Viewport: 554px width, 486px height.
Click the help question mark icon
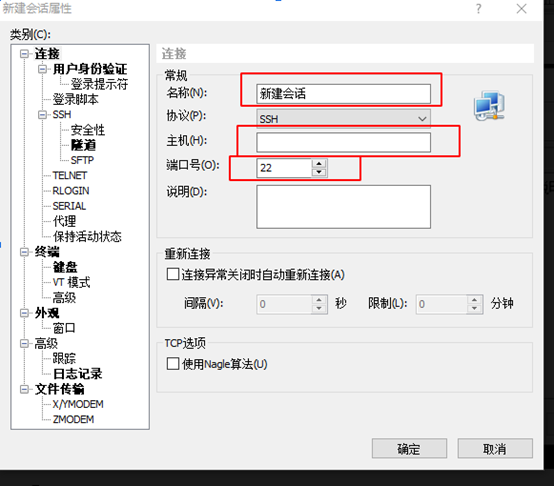coord(478,8)
